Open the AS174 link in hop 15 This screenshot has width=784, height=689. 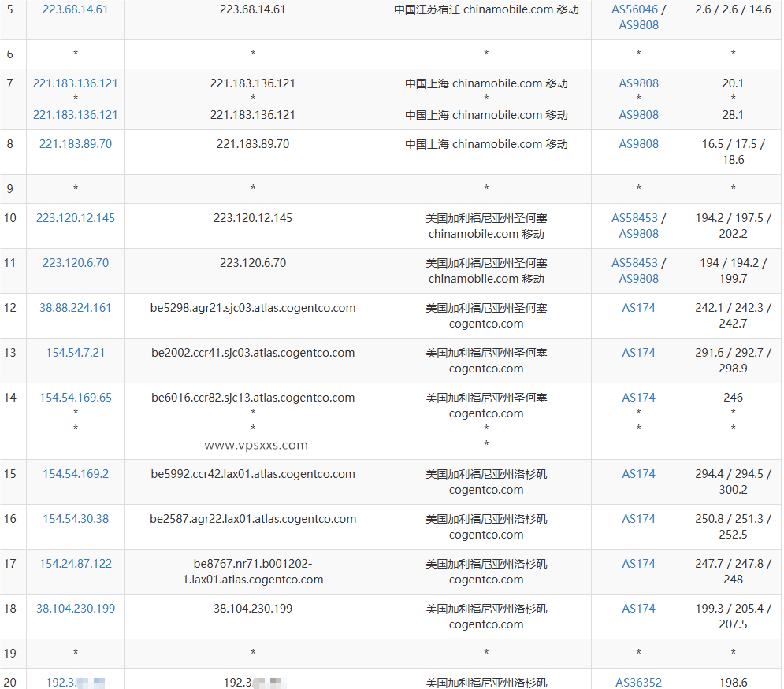tap(638, 474)
